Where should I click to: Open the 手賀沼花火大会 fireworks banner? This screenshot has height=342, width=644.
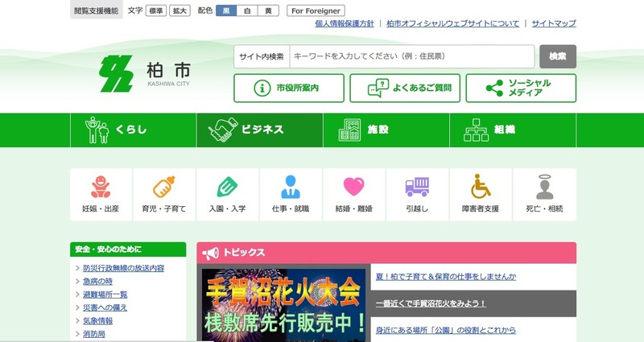pyautogui.click(x=283, y=304)
